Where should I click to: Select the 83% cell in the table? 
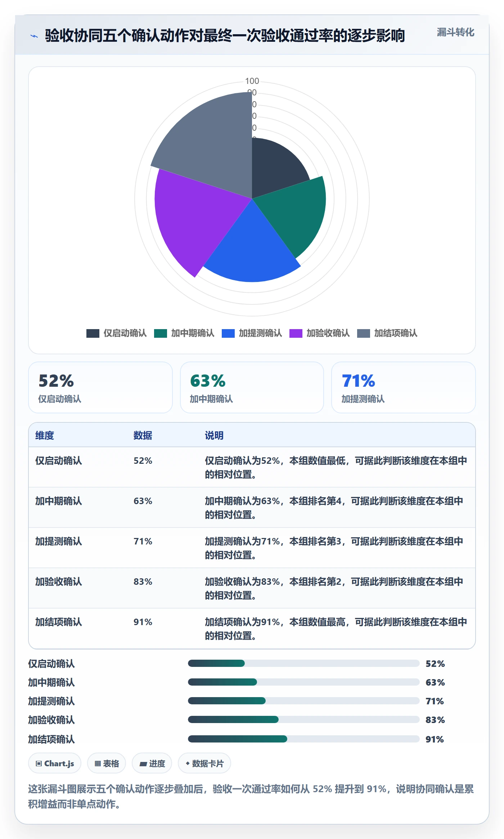click(143, 582)
